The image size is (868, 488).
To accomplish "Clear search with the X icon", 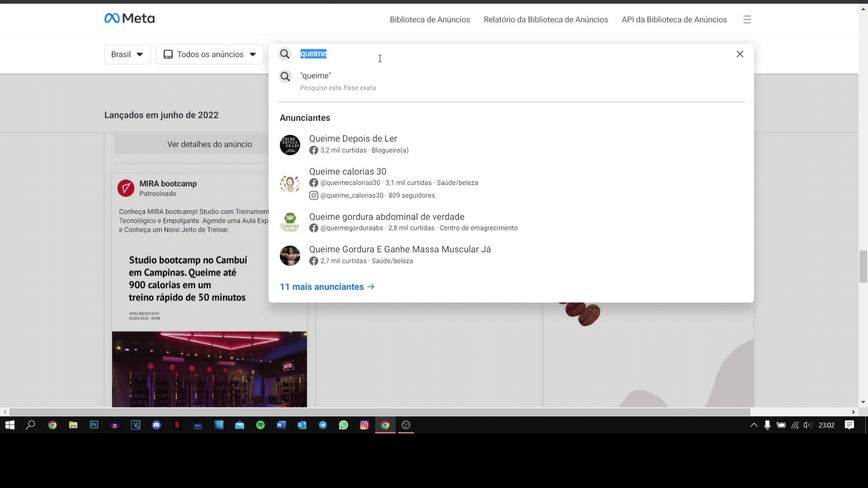I will [x=740, y=54].
